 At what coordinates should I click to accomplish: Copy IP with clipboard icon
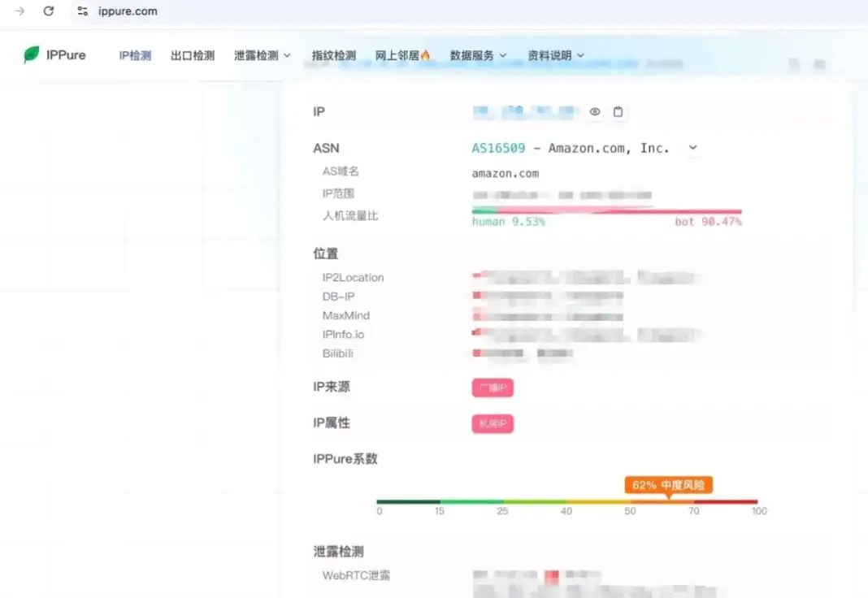[618, 112]
